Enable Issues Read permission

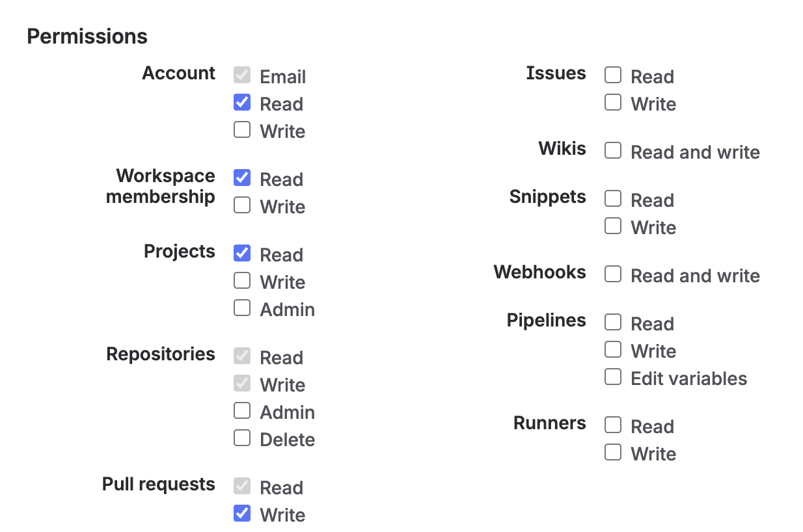tap(613, 75)
